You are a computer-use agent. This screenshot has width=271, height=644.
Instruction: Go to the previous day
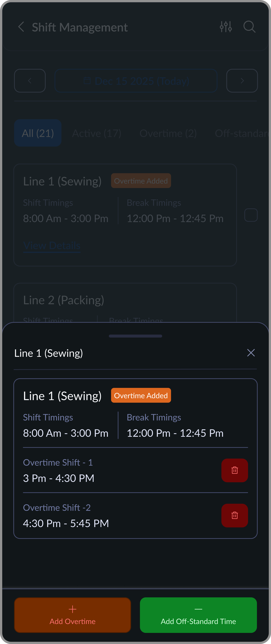coord(30,81)
